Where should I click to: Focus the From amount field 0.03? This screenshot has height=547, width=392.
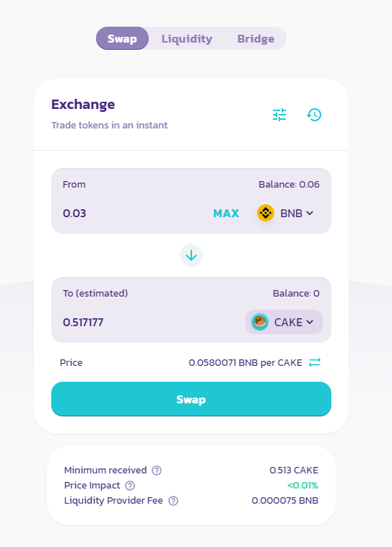pyautogui.click(x=133, y=213)
